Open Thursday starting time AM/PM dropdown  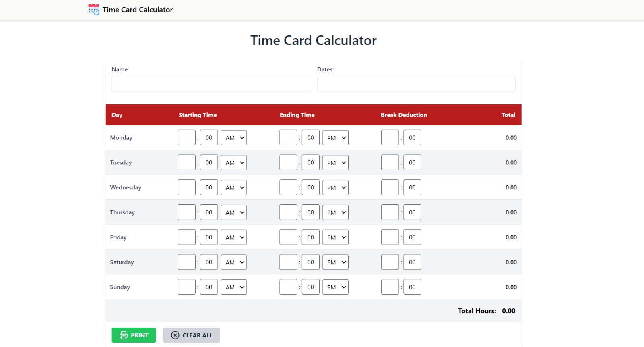234,212
